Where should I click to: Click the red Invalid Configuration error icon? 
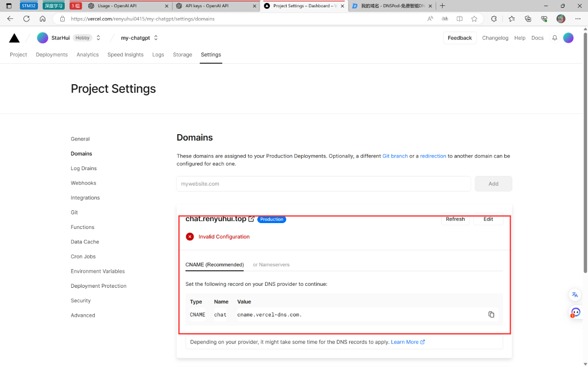point(190,237)
